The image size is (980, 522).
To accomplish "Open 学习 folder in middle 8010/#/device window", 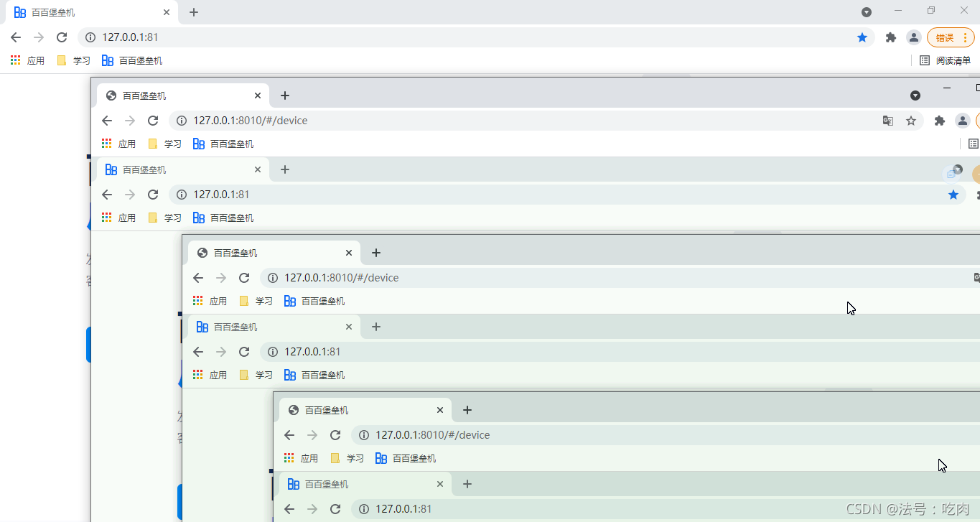I will pos(256,301).
